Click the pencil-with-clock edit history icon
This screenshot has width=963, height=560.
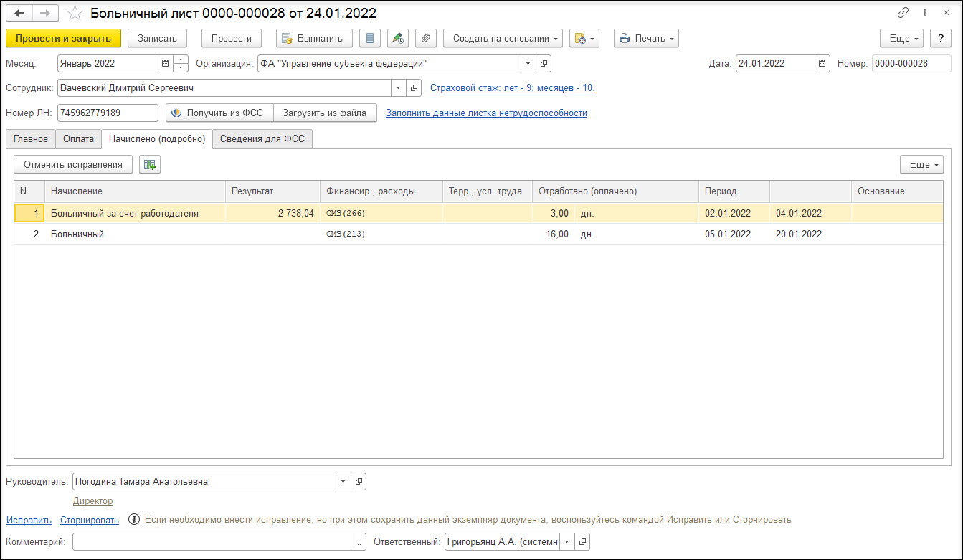[x=398, y=38]
